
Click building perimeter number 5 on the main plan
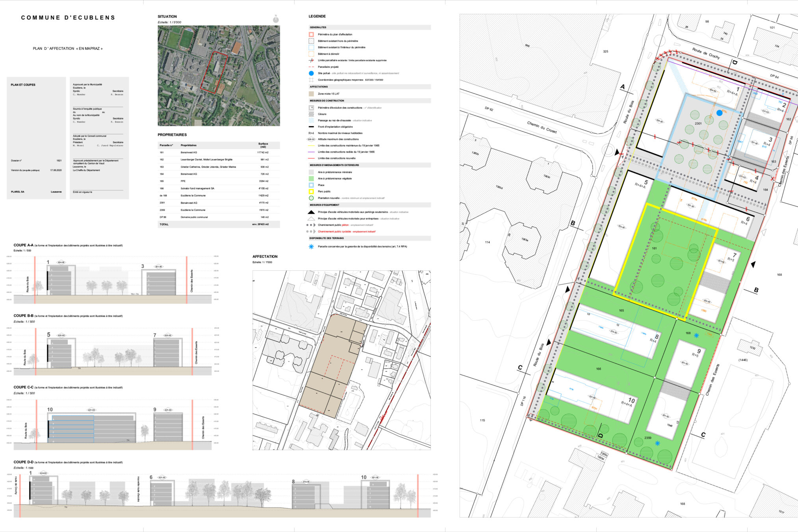coord(646,182)
